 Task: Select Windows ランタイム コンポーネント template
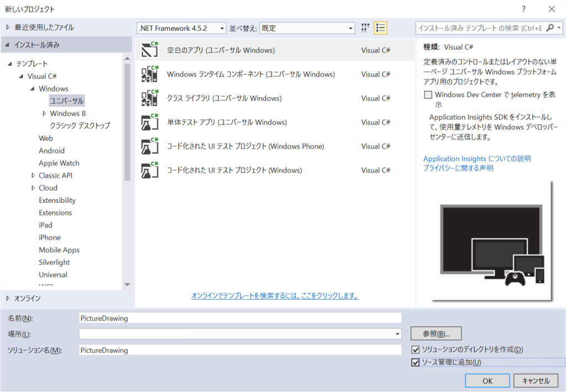[275, 74]
